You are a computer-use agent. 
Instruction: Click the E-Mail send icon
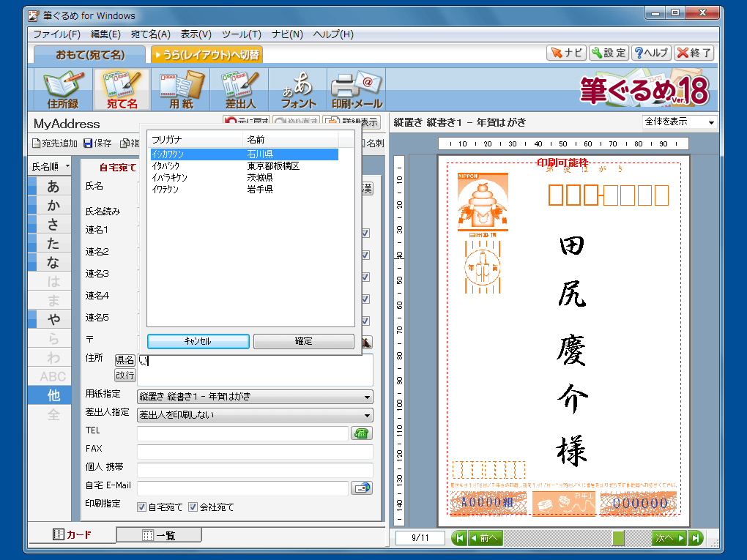point(362,488)
